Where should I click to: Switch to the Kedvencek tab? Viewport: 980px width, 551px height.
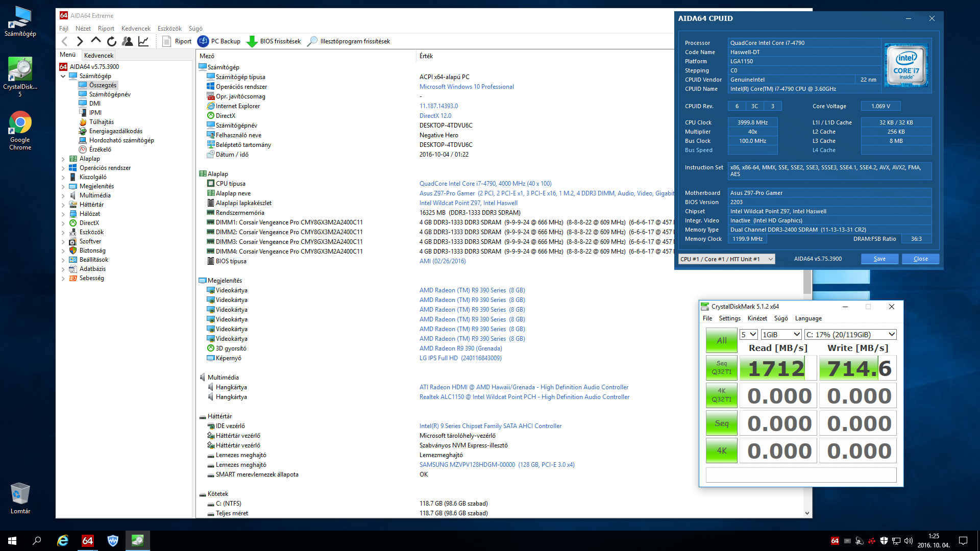[99, 55]
